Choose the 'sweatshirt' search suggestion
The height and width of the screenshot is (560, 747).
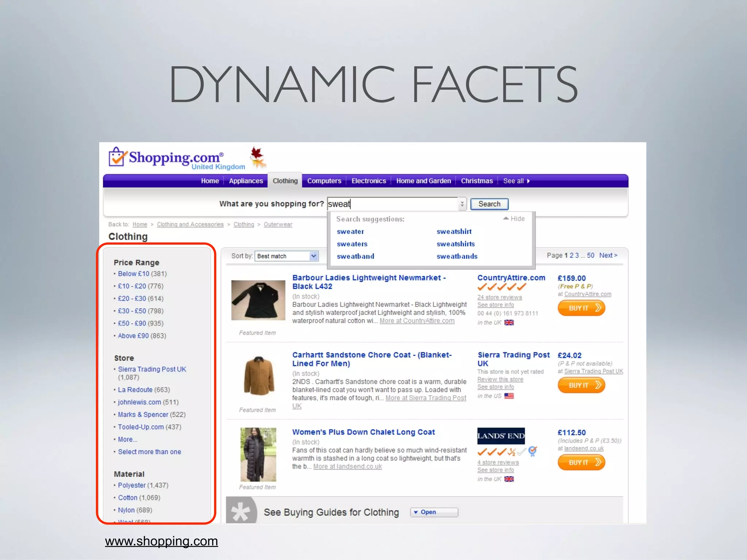454,232
